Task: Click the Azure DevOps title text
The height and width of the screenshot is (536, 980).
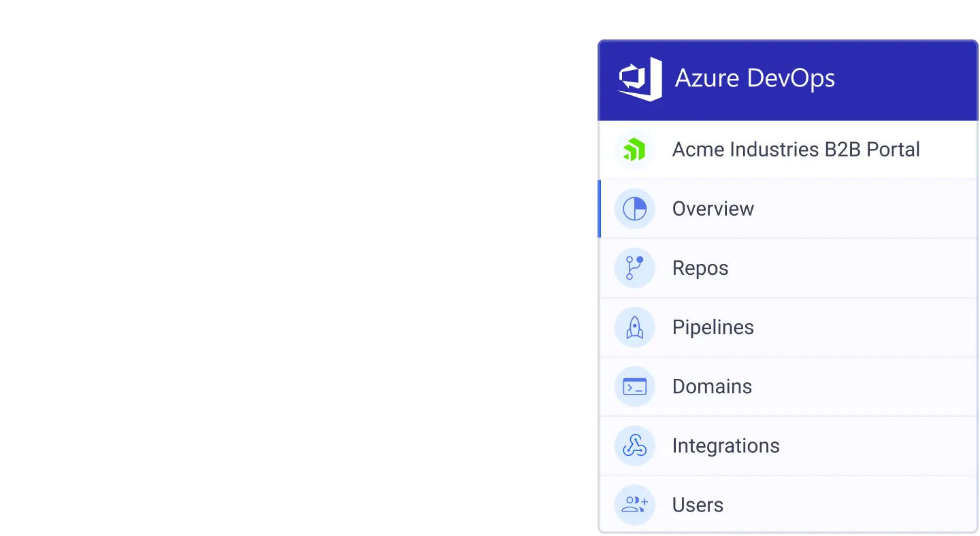Action: click(755, 79)
